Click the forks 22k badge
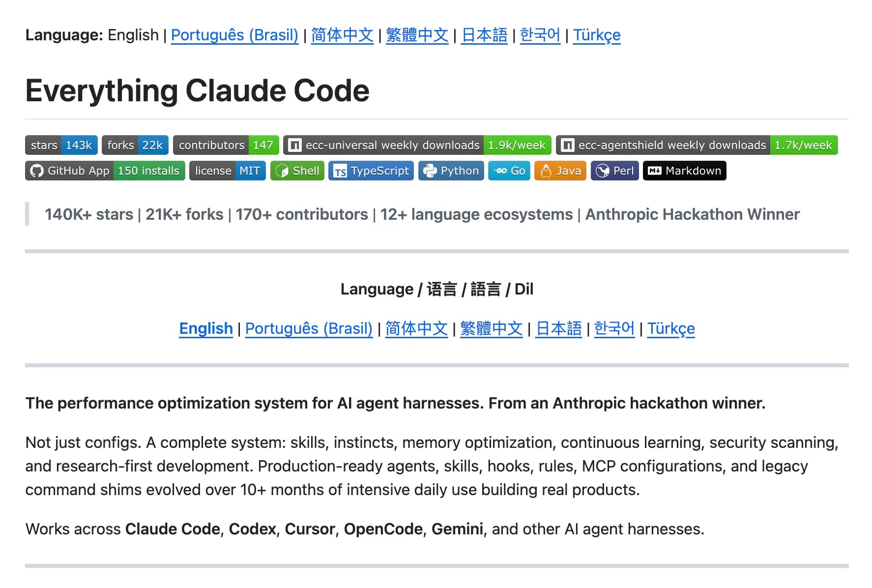 click(x=135, y=145)
